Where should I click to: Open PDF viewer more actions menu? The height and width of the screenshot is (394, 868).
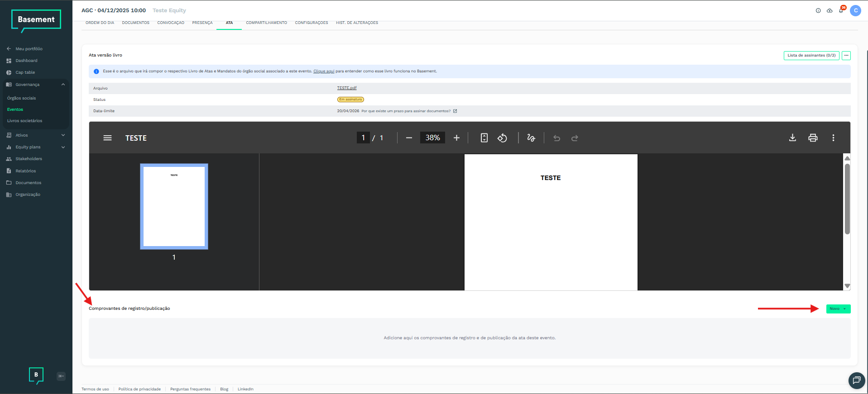[833, 138]
